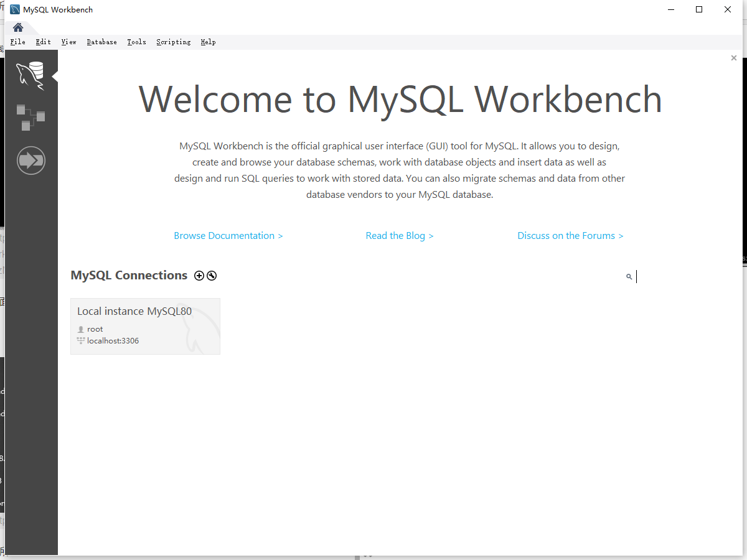Add a new MySQL connection with plus icon

coord(199,276)
